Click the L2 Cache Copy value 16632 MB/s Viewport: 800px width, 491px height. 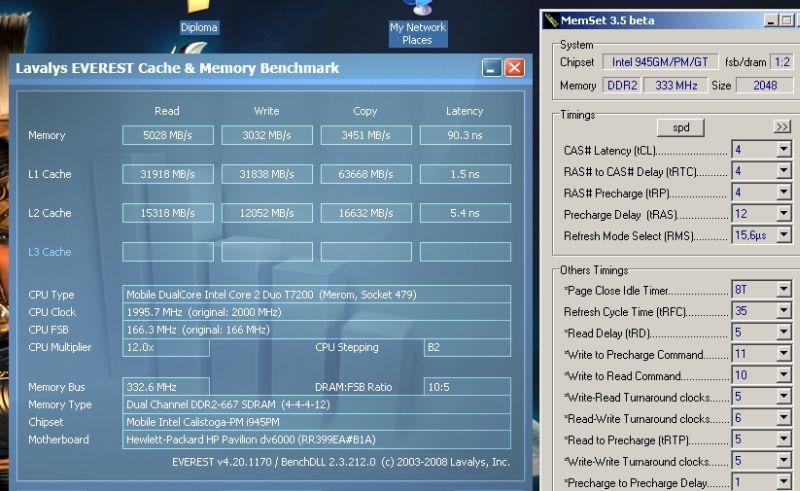pos(366,213)
